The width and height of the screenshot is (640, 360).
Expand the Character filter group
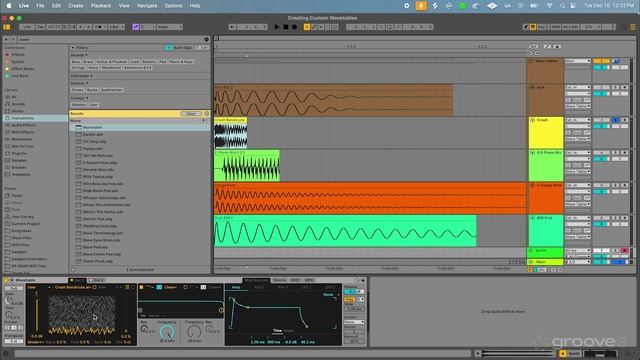pos(82,76)
